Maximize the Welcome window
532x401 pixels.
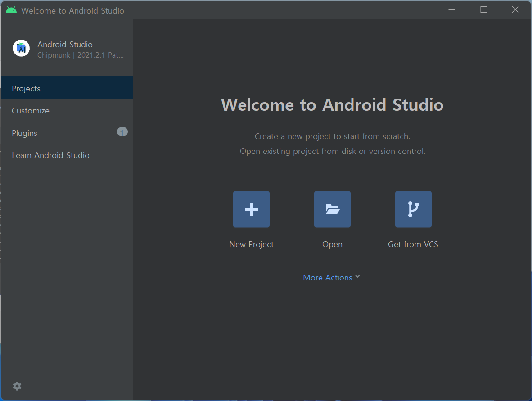484,10
